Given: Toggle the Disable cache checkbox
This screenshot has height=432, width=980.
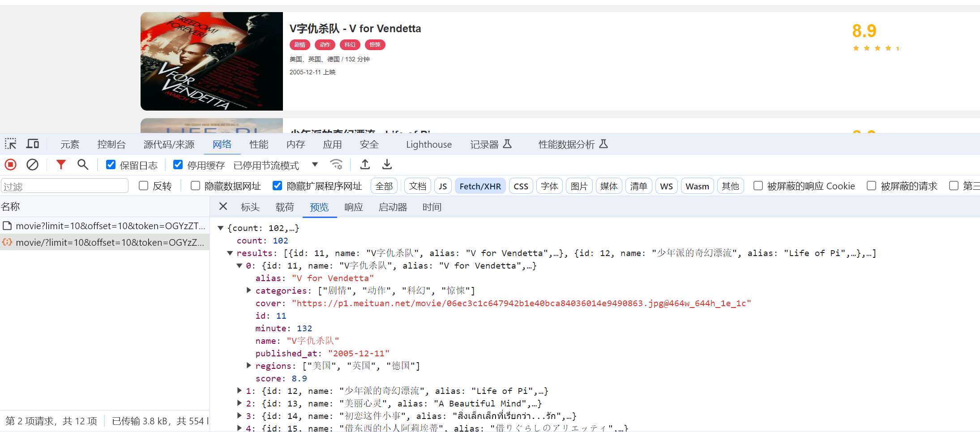Looking at the screenshot, I should [x=178, y=165].
